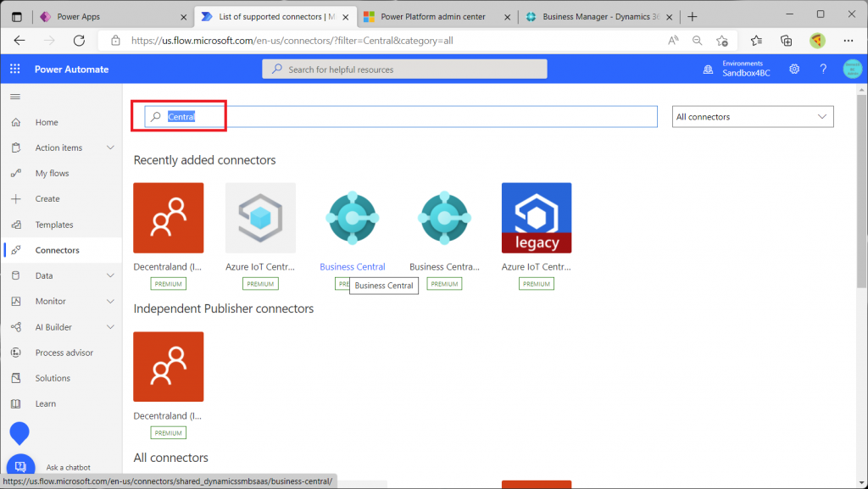
Task: Open the gray Azure IoT Central connector tile
Action: (x=260, y=218)
